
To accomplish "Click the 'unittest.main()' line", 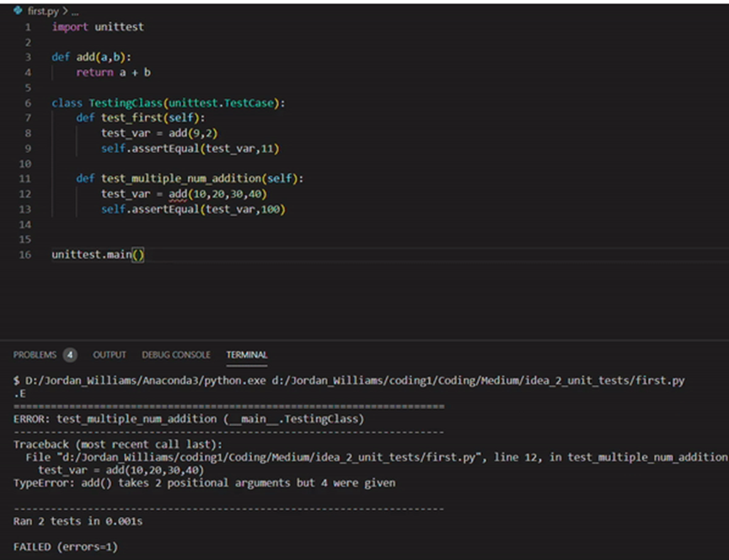I will pos(98,254).
